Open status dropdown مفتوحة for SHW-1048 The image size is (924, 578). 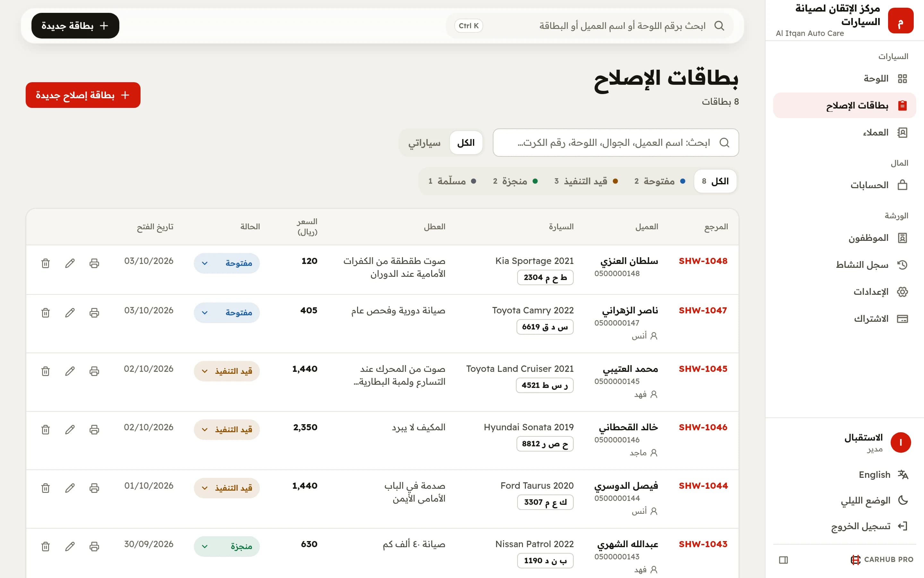(x=227, y=263)
